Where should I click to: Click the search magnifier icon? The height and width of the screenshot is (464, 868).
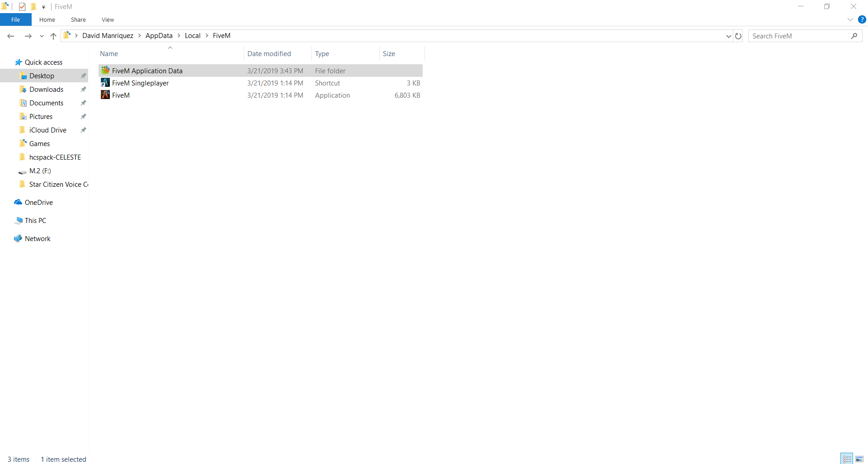point(854,36)
